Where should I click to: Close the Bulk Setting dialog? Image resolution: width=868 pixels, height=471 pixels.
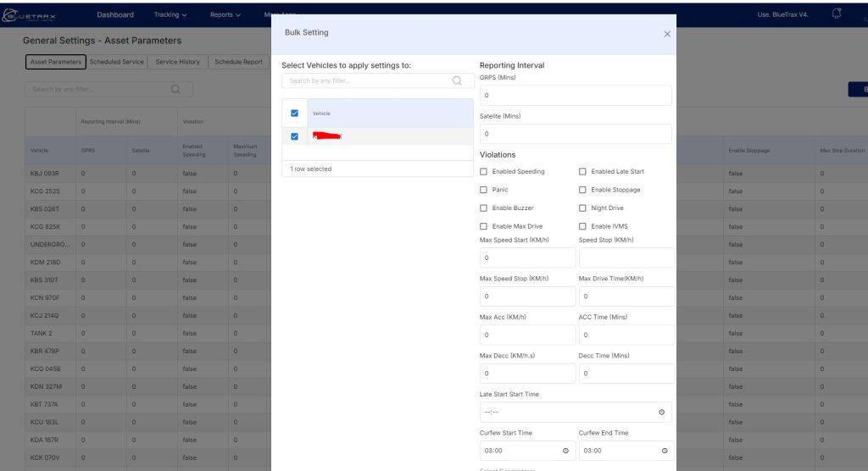click(x=667, y=34)
